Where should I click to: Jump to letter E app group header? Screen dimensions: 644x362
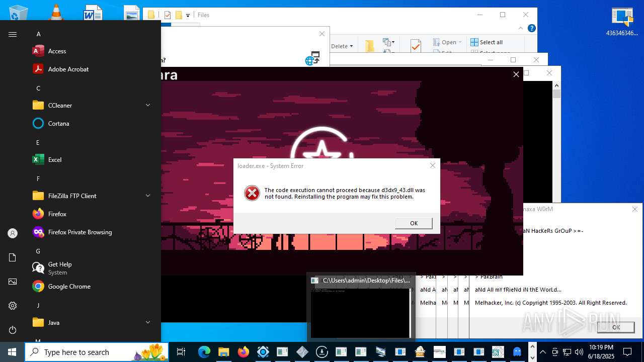(38, 142)
